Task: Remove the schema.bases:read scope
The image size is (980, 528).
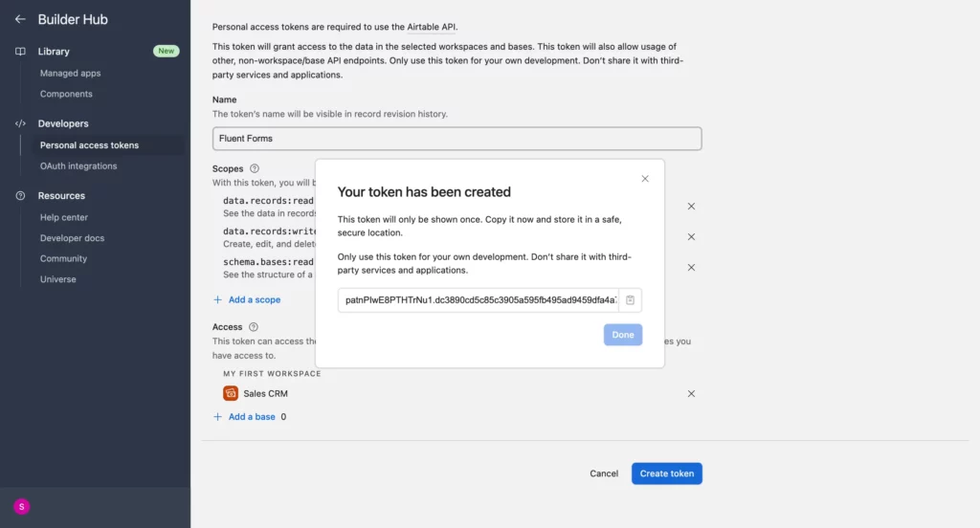Action: point(691,268)
